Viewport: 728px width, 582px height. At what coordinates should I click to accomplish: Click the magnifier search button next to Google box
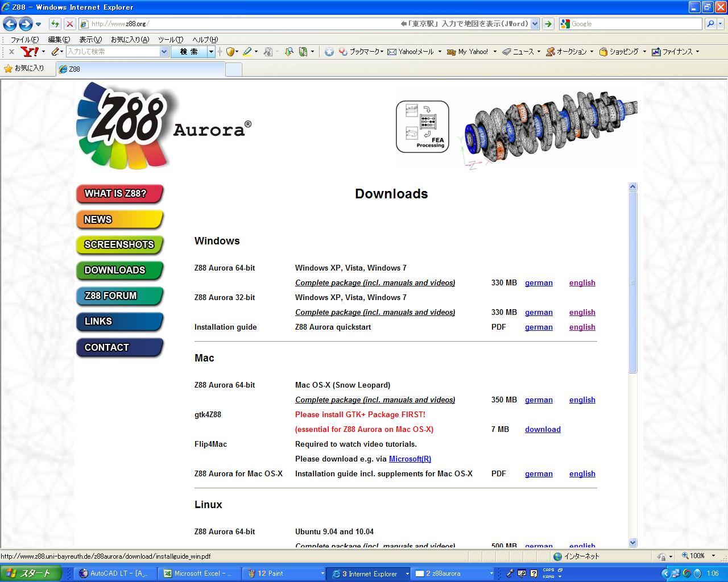[710, 24]
